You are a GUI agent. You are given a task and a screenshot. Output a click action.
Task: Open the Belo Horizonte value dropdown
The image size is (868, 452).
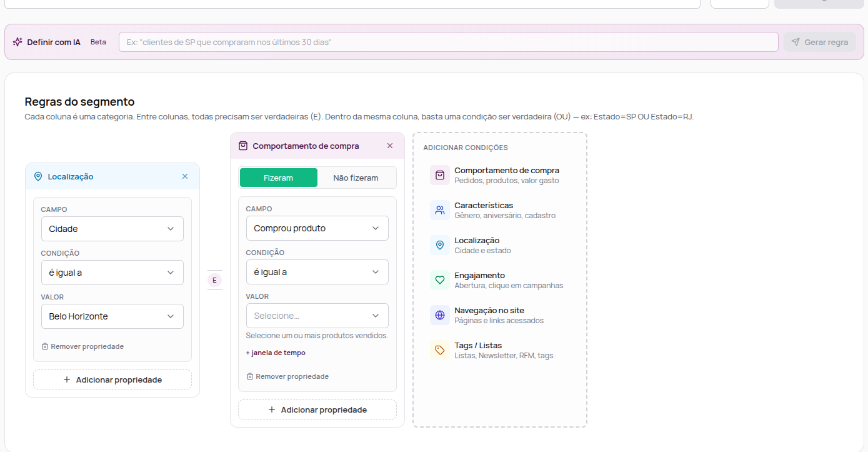pos(112,316)
